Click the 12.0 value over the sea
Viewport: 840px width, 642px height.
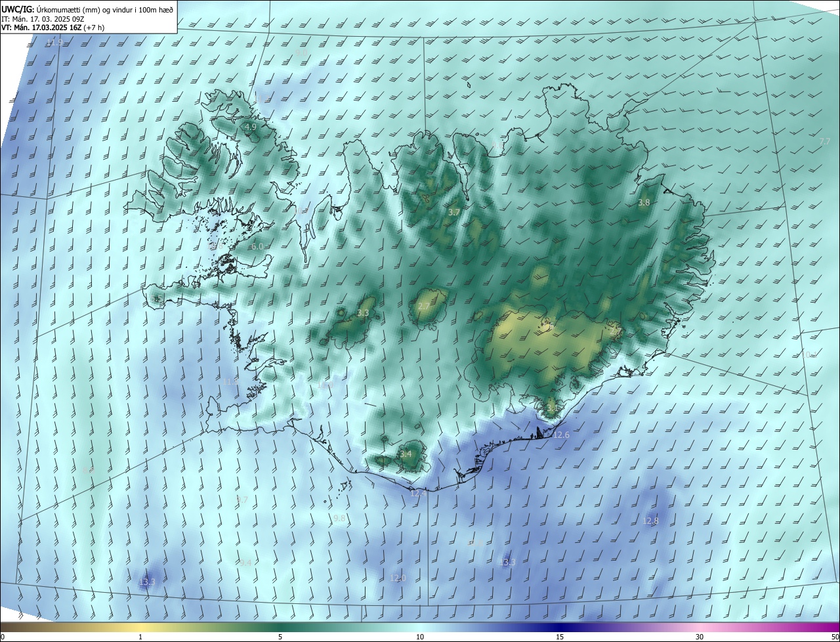(x=398, y=578)
